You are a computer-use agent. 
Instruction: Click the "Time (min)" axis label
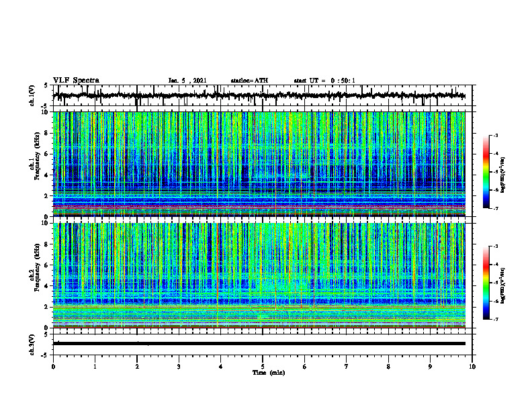pyautogui.click(x=269, y=373)
